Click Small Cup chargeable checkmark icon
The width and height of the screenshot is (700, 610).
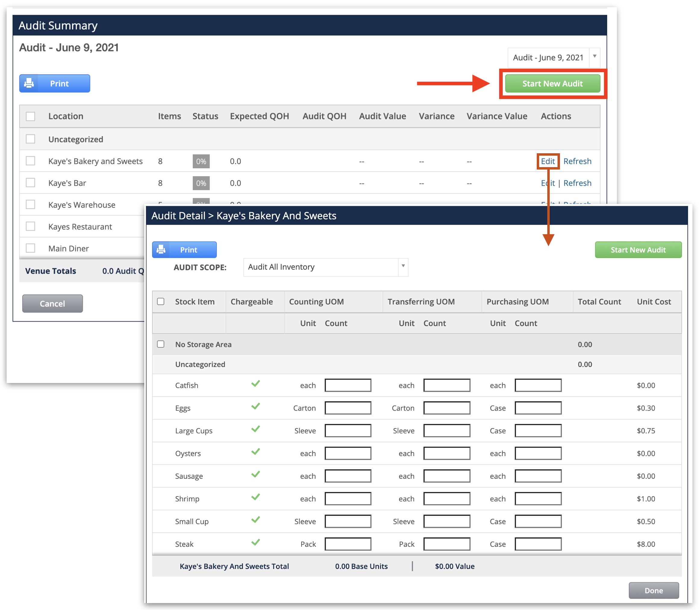pyautogui.click(x=256, y=519)
